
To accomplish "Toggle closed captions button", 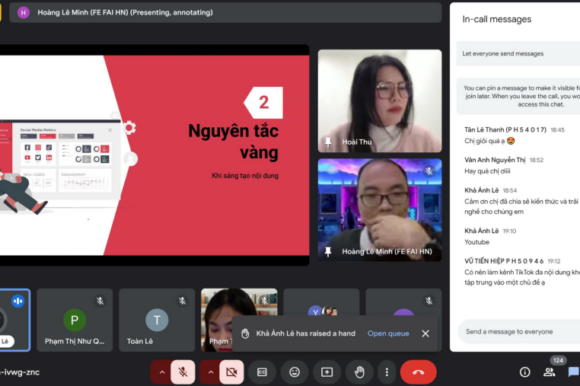I will 262,372.
